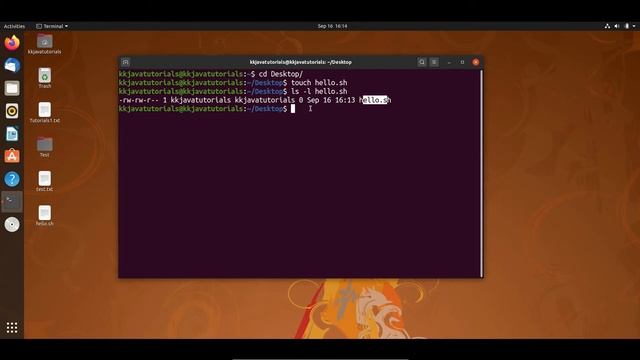This screenshot has height=360, width=640.
Task: Open the clock showing Sep 16 16:14
Action: [332, 26]
